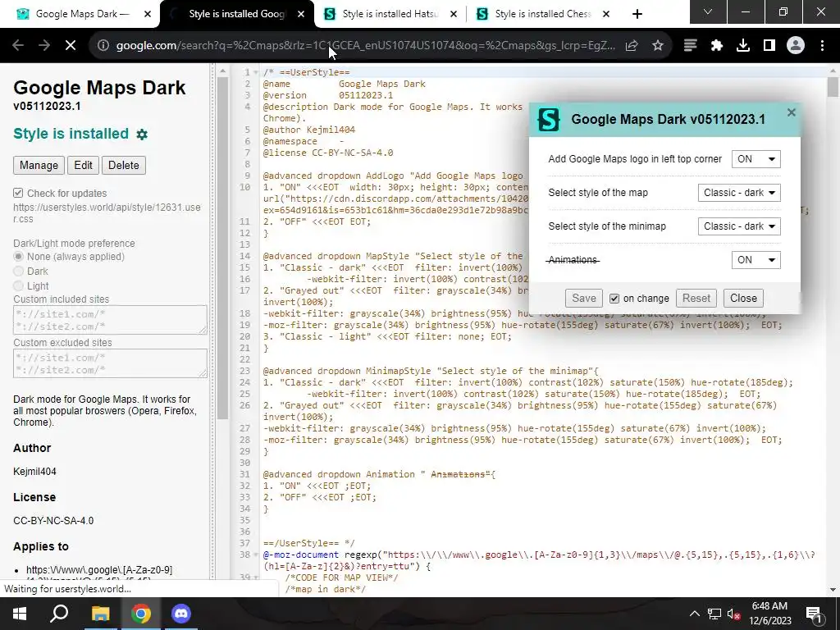Show hidden tray icons chevron
Screen dimensions: 840x630
(694, 614)
